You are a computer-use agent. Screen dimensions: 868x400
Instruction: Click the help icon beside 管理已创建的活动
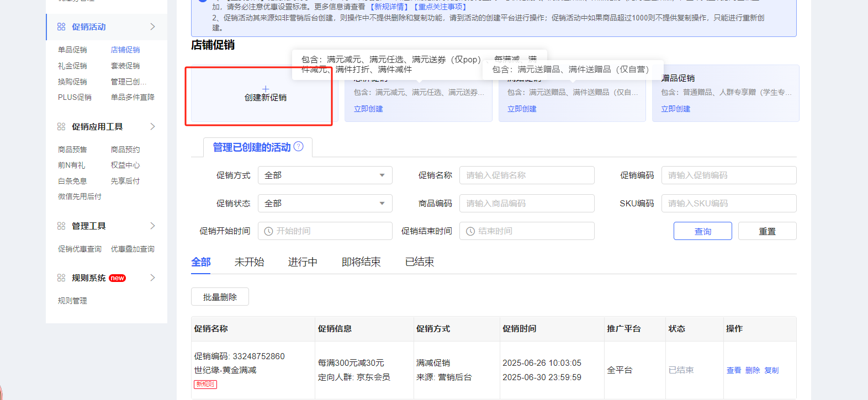point(299,146)
